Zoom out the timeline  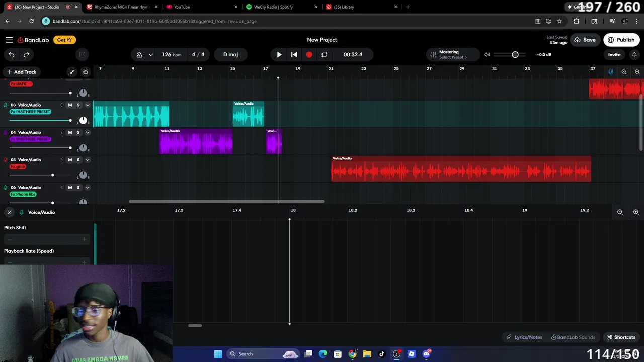tap(624, 72)
